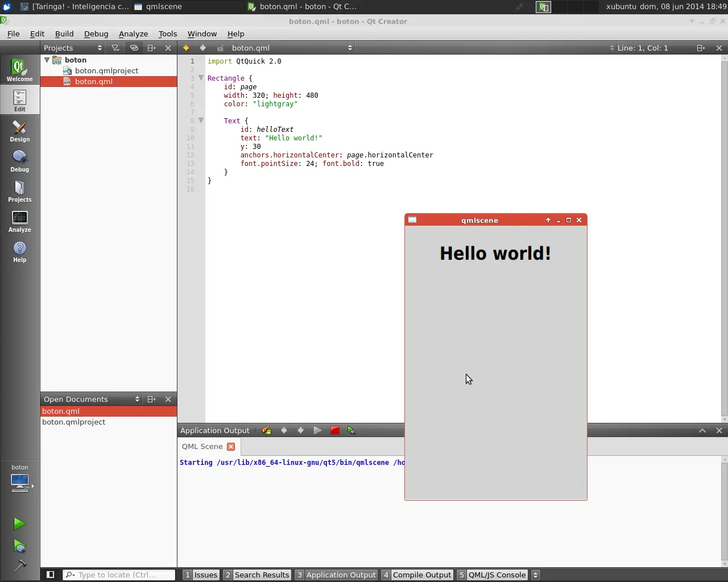Viewport: 728px width, 582px height.
Task: Show the Search Results pane
Action: click(257, 575)
